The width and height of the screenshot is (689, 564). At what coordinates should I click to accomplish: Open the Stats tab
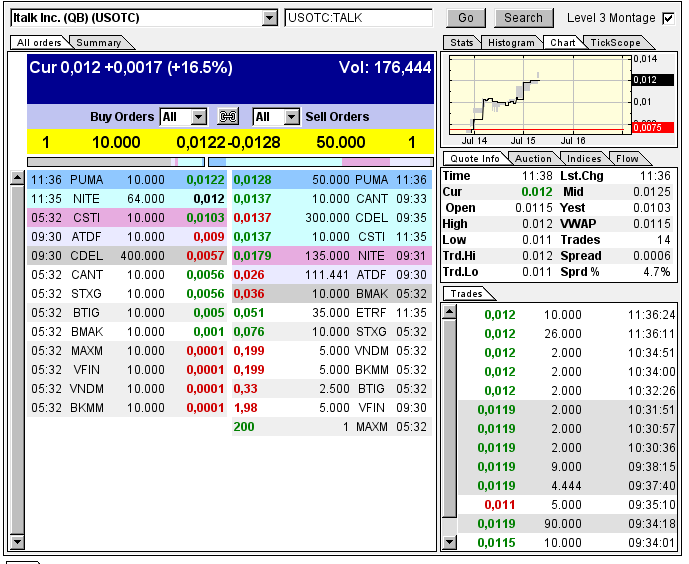pyautogui.click(x=462, y=43)
